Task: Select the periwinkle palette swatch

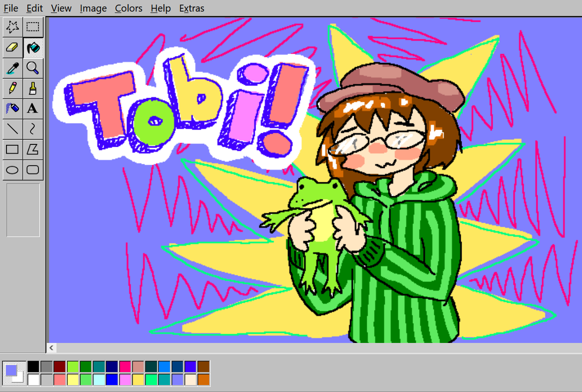Action: 177,380
